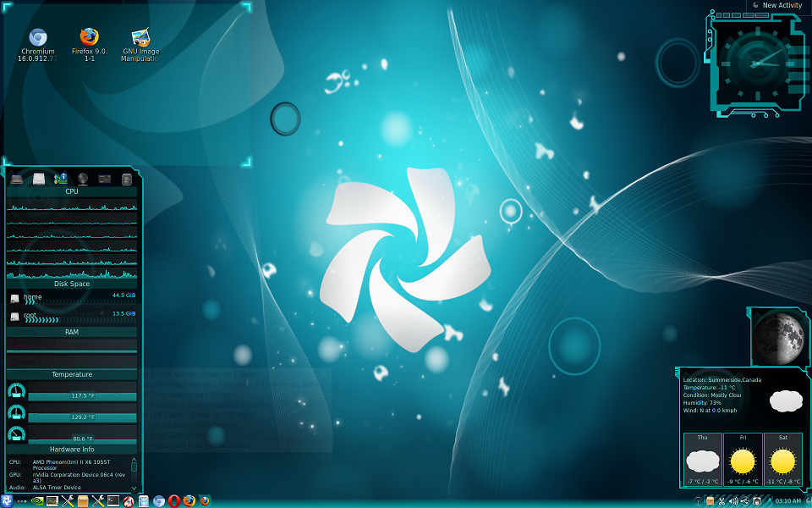Select the Fri weather forecast tile
812x508 pixels.
coord(743,461)
